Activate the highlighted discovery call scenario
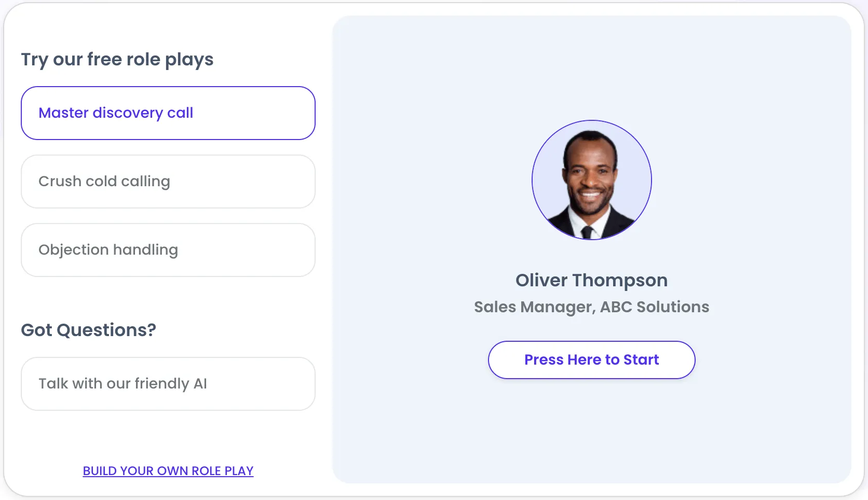Viewport: 868px width, 500px height. 168,113
